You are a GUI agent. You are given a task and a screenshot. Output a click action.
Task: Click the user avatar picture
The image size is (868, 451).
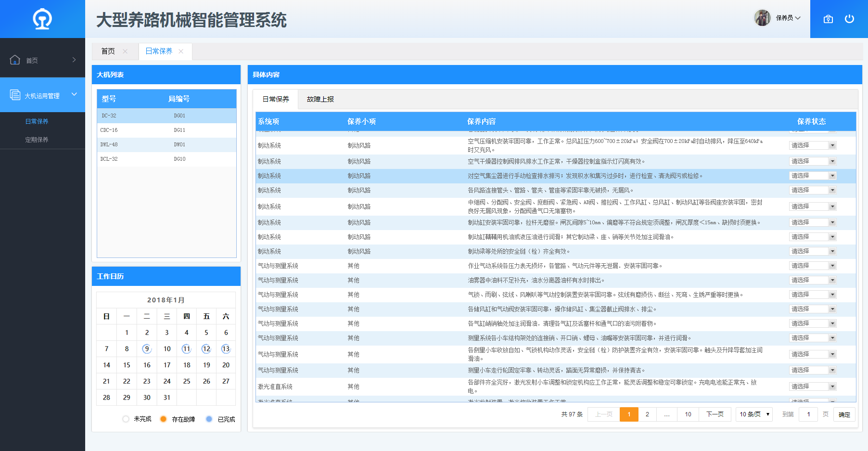click(762, 18)
